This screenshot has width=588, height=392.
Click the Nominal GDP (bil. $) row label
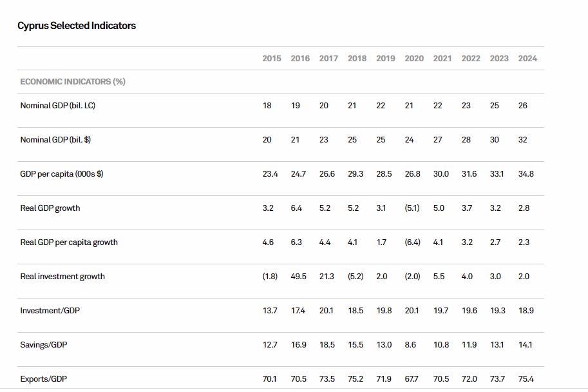(x=55, y=140)
